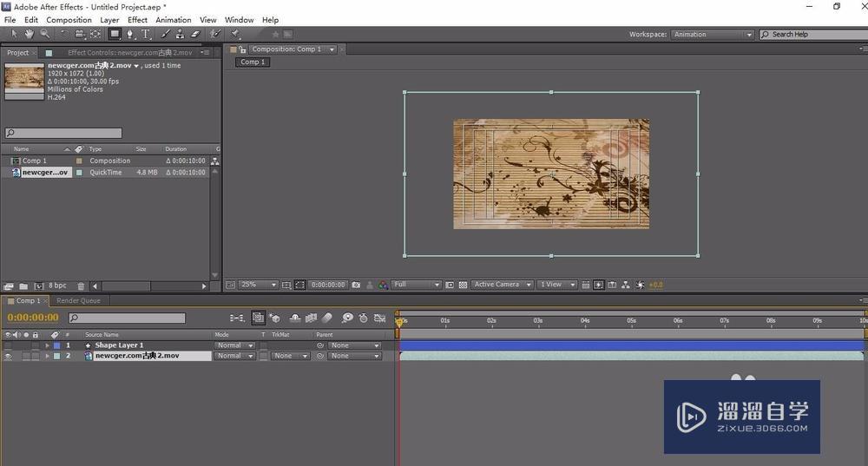Toggle Hide Shy Layers switch in timeline

(x=295, y=318)
